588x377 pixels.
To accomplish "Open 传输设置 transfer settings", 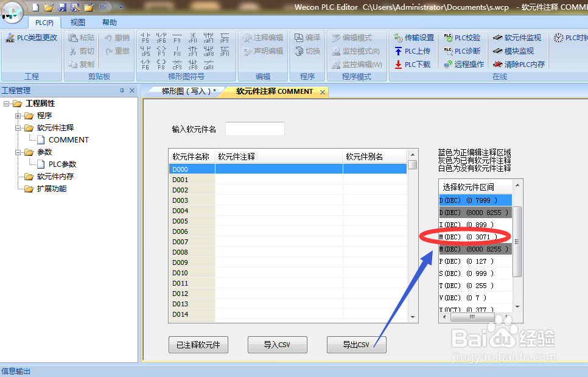I will pyautogui.click(x=414, y=38).
